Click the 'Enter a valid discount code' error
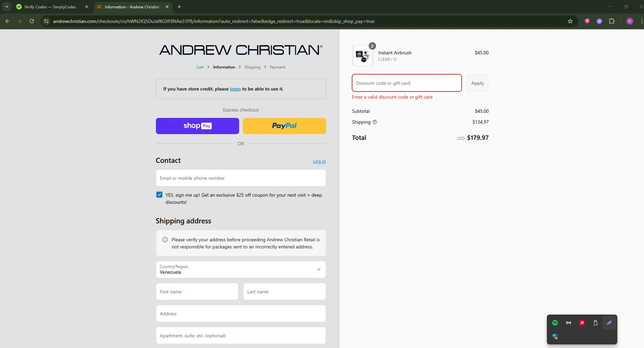This screenshot has height=348, width=644. tap(392, 97)
